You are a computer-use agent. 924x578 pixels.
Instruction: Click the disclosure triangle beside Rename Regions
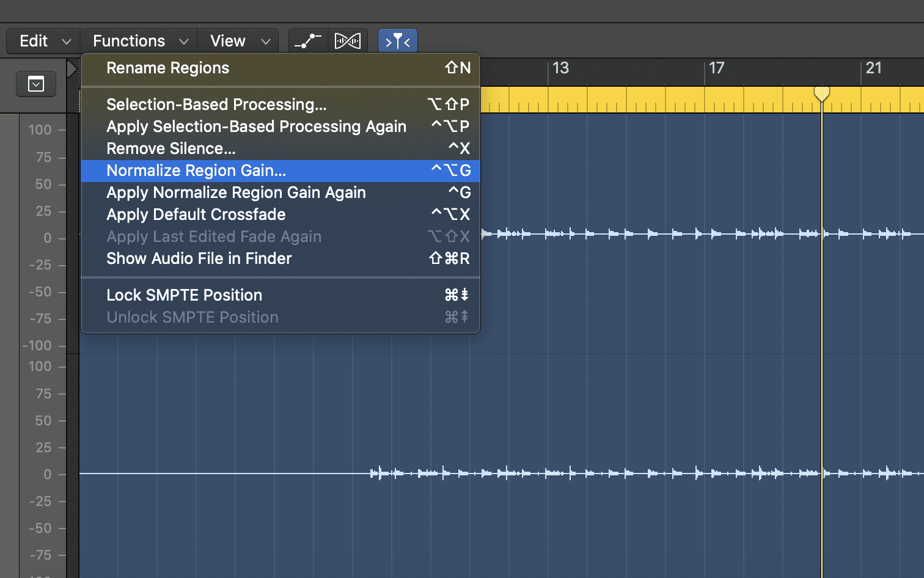click(72, 69)
